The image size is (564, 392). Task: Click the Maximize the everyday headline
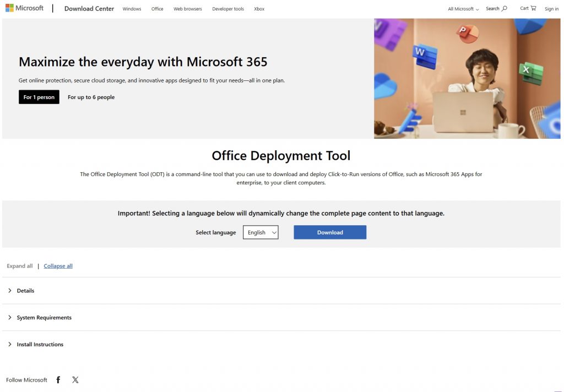tap(143, 62)
